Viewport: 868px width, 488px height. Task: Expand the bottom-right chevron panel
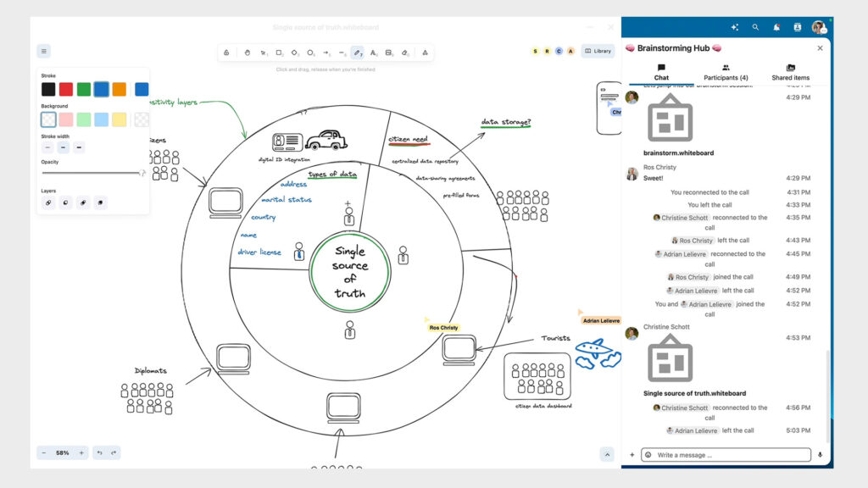pyautogui.click(x=607, y=454)
